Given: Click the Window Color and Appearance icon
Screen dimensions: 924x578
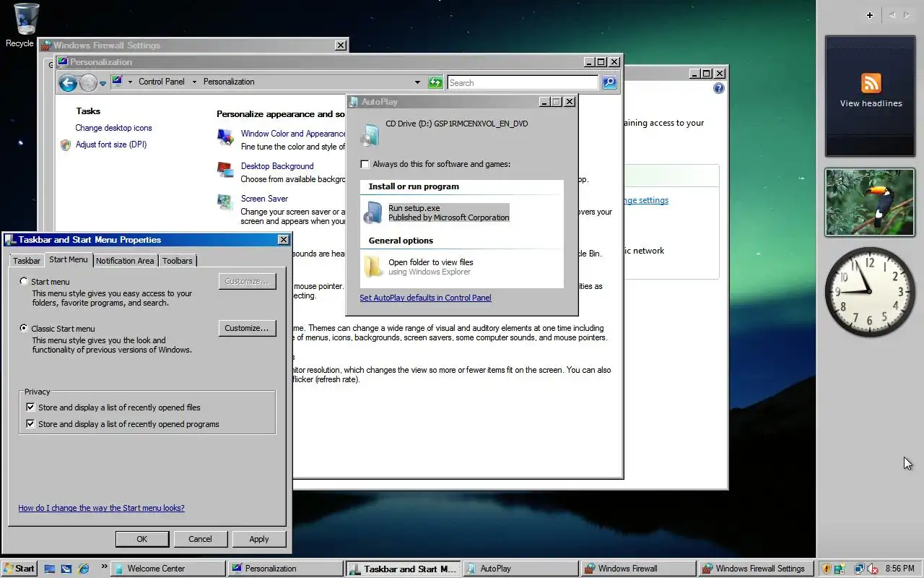Looking at the screenshot, I should (x=225, y=137).
